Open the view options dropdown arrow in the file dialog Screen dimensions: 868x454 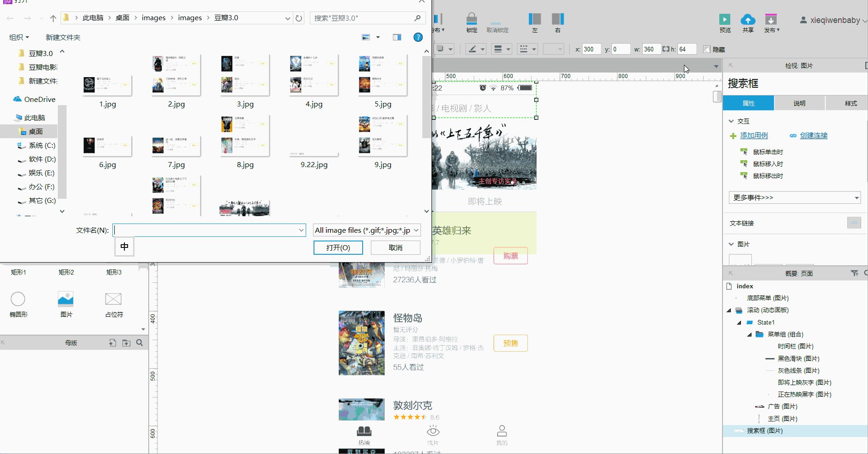click(378, 37)
